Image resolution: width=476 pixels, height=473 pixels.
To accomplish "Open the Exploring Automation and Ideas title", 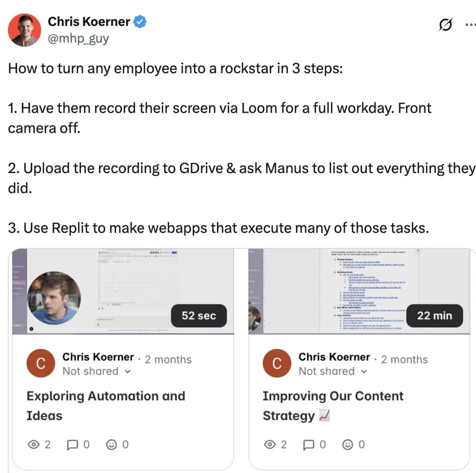I will tap(106, 406).
